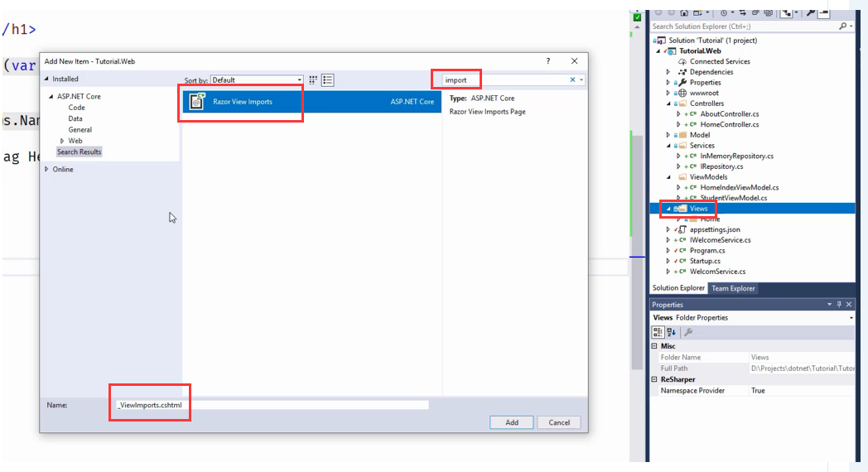Click the Solution Explorer search magnifier icon
The height and width of the screenshot is (472, 868).
pyautogui.click(x=842, y=26)
